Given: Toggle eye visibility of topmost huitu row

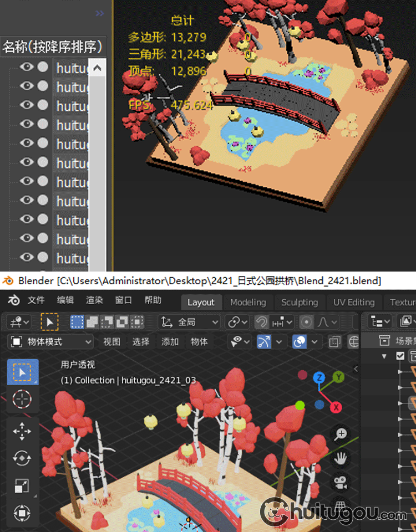Looking at the screenshot, I should [27, 67].
